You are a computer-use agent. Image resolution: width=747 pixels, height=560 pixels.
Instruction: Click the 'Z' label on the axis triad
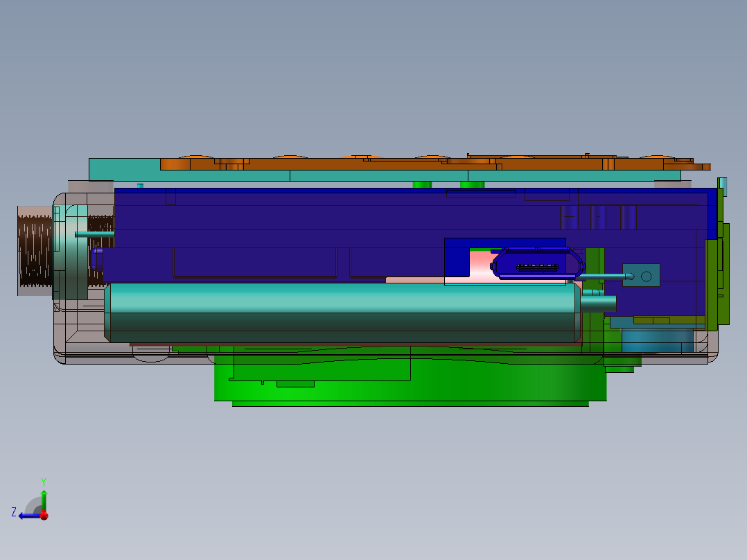[14, 512]
